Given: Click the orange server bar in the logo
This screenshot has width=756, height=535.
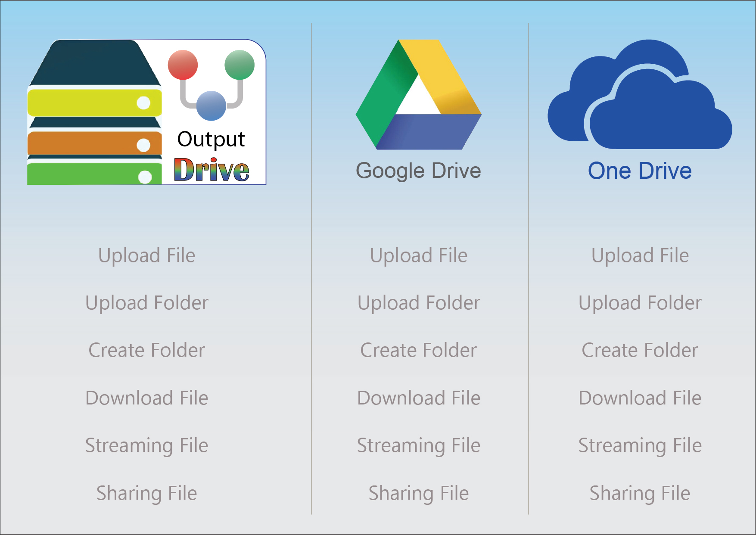Looking at the screenshot, I should 94,143.
